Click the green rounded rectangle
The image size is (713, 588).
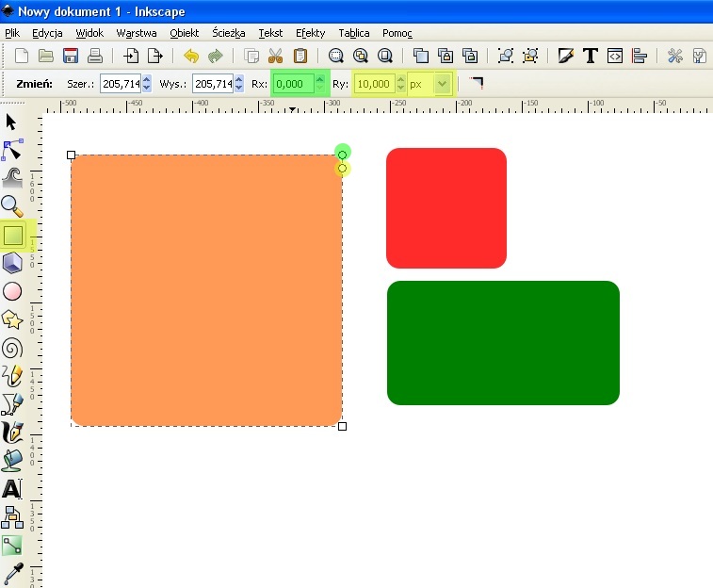[x=503, y=343]
